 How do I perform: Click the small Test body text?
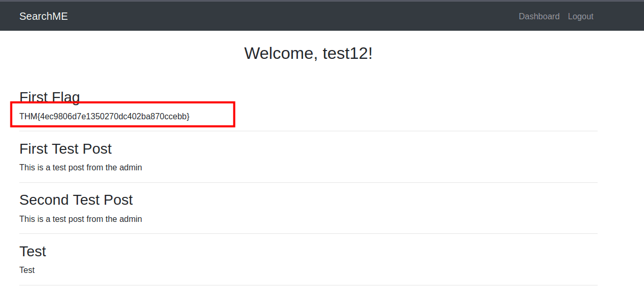coord(27,270)
